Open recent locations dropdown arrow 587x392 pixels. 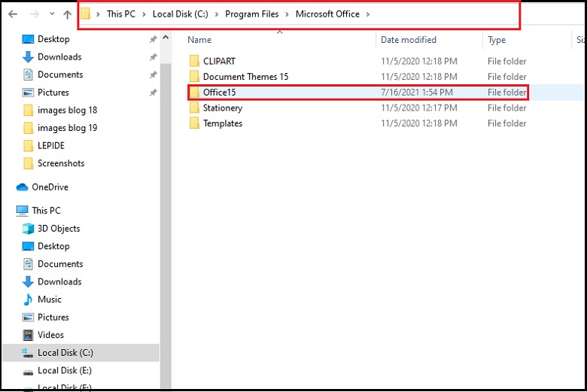[x=52, y=14]
